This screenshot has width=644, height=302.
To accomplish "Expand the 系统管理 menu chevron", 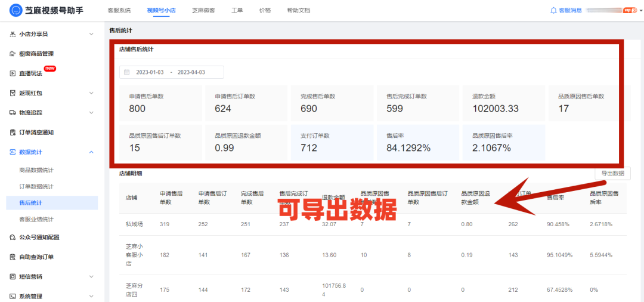I will (x=91, y=296).
